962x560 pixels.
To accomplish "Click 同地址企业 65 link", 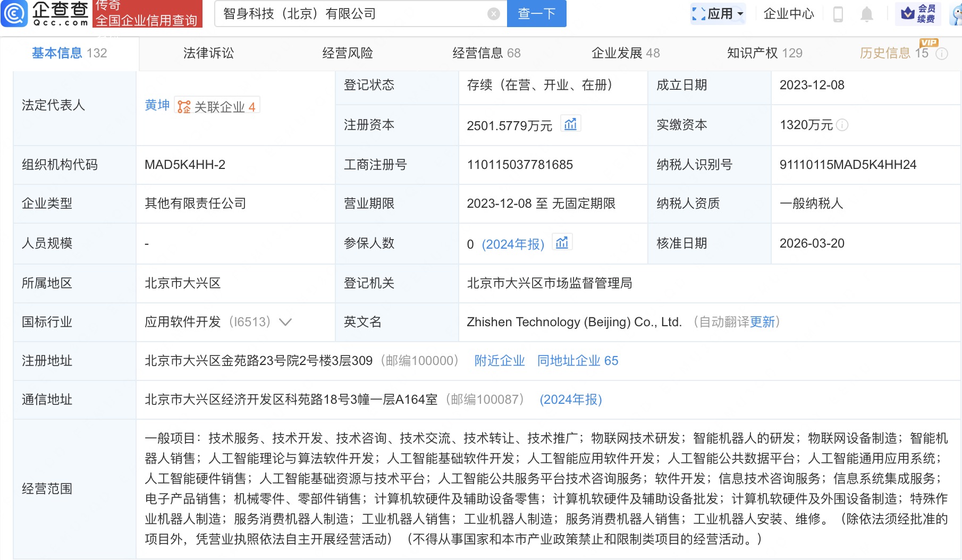I will (x=577, y=361).
